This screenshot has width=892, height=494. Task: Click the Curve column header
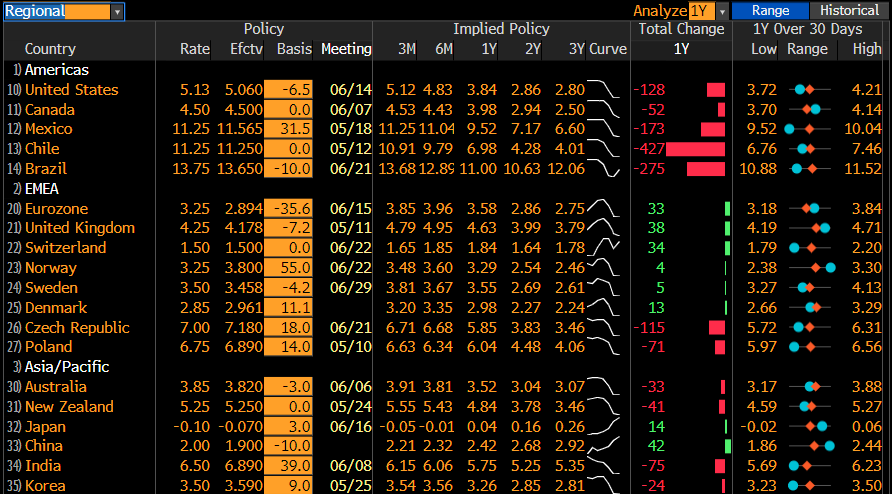(x=608, y=49)
